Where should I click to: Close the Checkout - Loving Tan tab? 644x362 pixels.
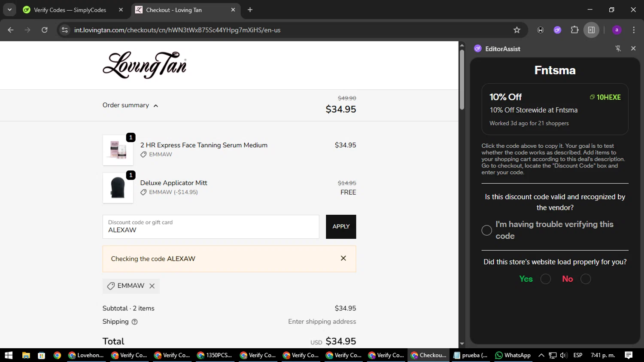233,10
